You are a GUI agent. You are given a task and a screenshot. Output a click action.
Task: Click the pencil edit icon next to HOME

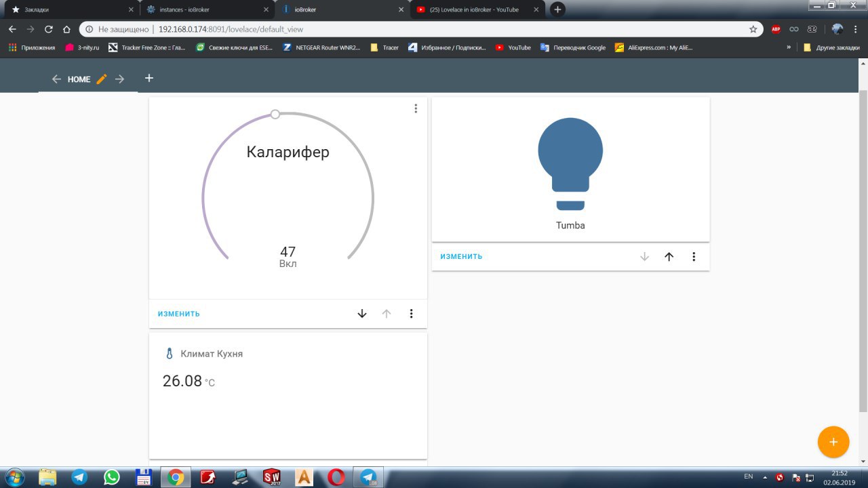(102, 79)
